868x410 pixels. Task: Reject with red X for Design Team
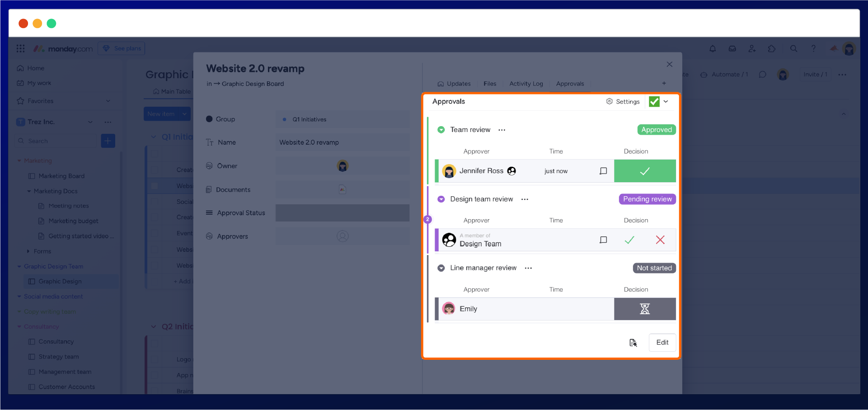pos(660,240)
